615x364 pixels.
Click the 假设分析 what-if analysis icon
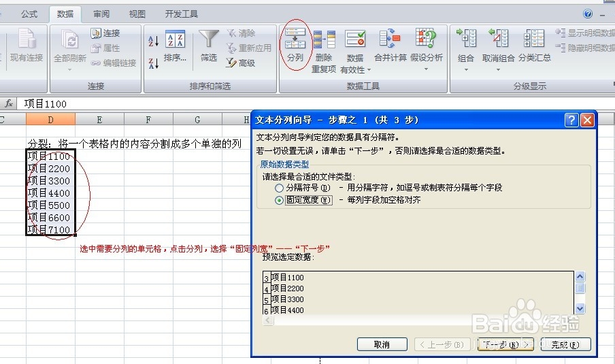pyautogui.click(x=426, y=38)
